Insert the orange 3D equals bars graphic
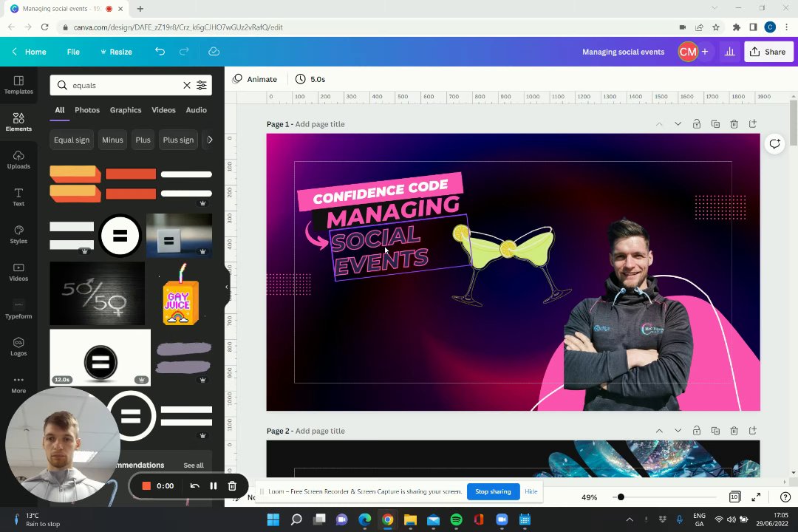Image resolution: width=798 pixels, height=532 pixels. tap(75, 184)
